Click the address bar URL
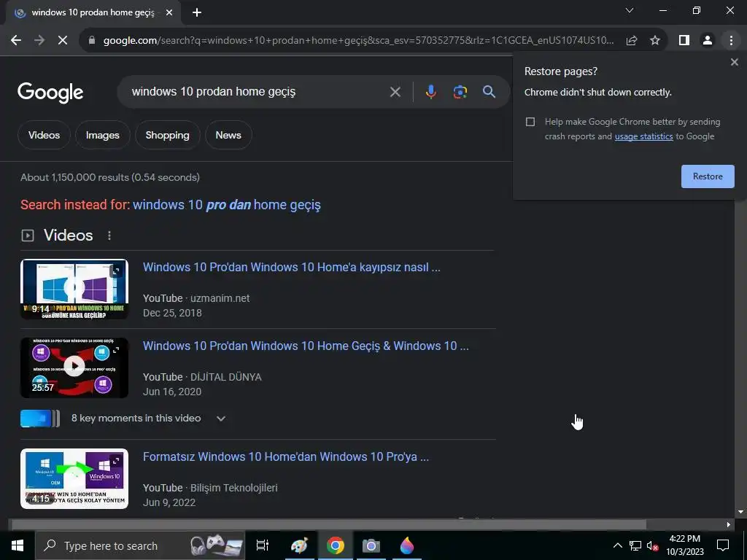Screen dimensions: 747x560 tap(358, 41)
